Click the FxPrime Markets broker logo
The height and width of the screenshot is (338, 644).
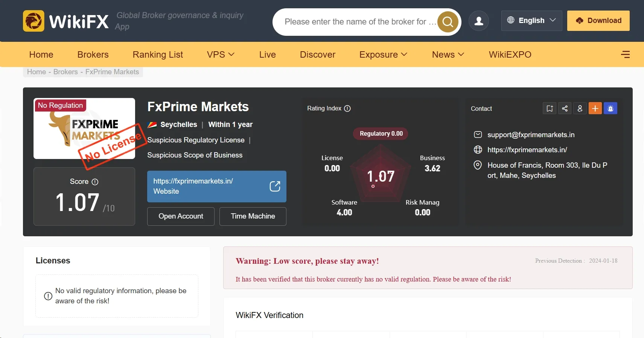click(x=84, y=128)
